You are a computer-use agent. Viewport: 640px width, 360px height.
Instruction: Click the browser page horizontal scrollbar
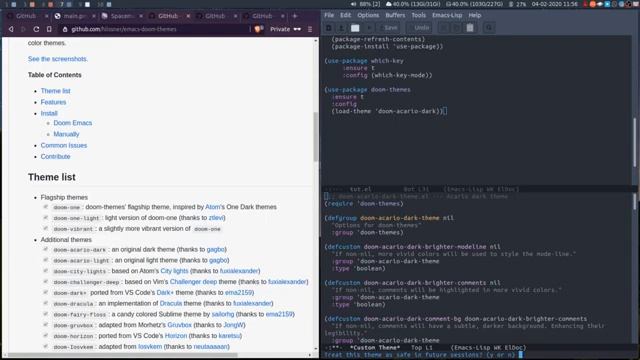coord(122,355)
